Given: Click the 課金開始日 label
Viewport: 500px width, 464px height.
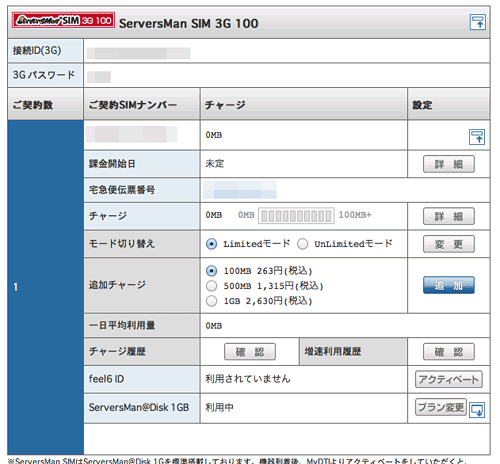Looking at the screenshot, I should click(x=112, y=164).
